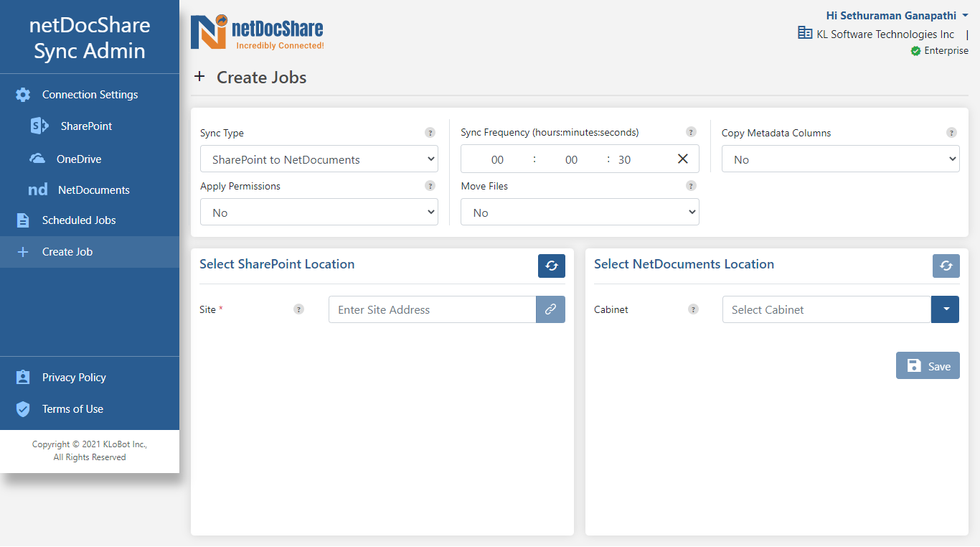Click the help icon next to Copy Metadata Columns
Image resolution: width=980 pixels, height=547 pixels.
point(951,133)
